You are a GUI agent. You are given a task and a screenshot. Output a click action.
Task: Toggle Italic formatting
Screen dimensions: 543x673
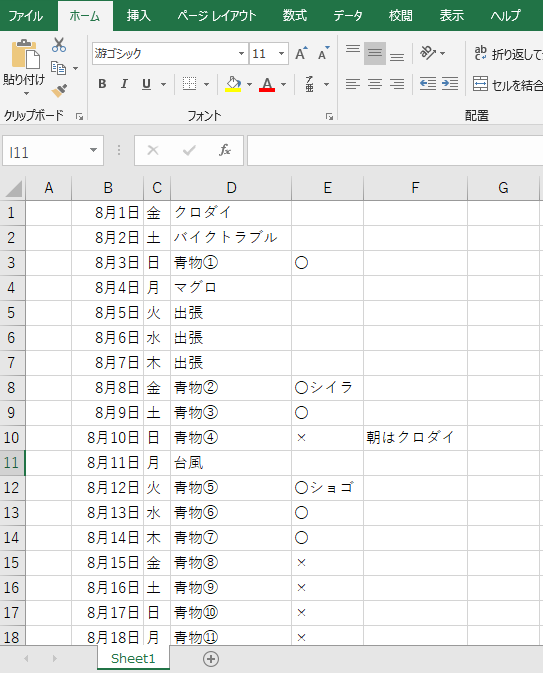point(124,84)
